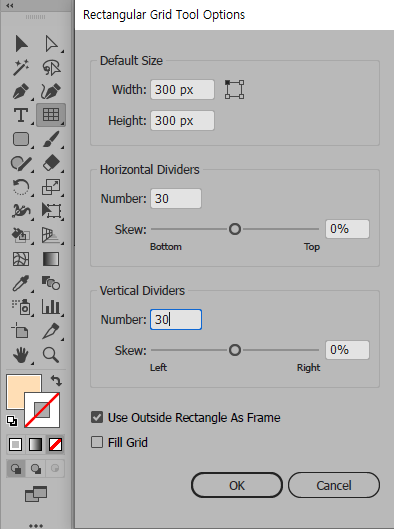Viewport: 394px width, 529px height.
Task: Activate the Free Transform tool
Action: (x=51, y=211)
